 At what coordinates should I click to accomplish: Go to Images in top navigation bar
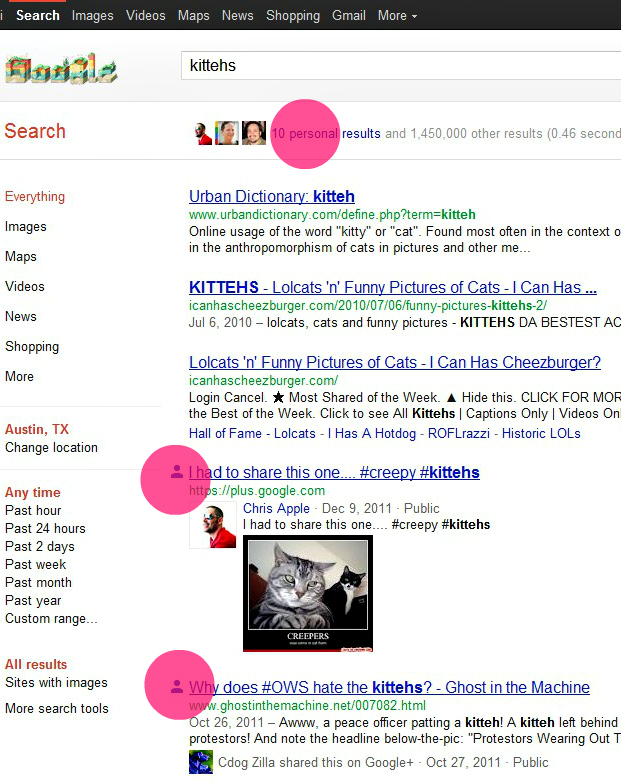pos(93,15)
